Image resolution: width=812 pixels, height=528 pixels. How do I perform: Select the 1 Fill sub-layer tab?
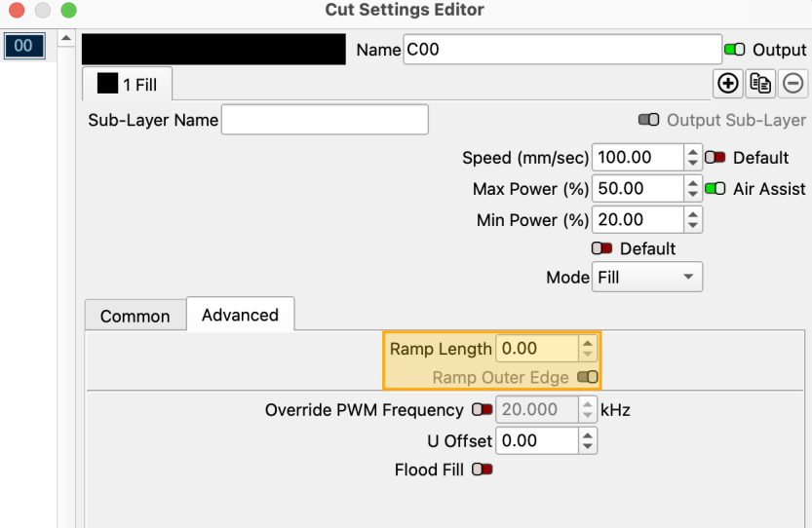click(127, 85)
